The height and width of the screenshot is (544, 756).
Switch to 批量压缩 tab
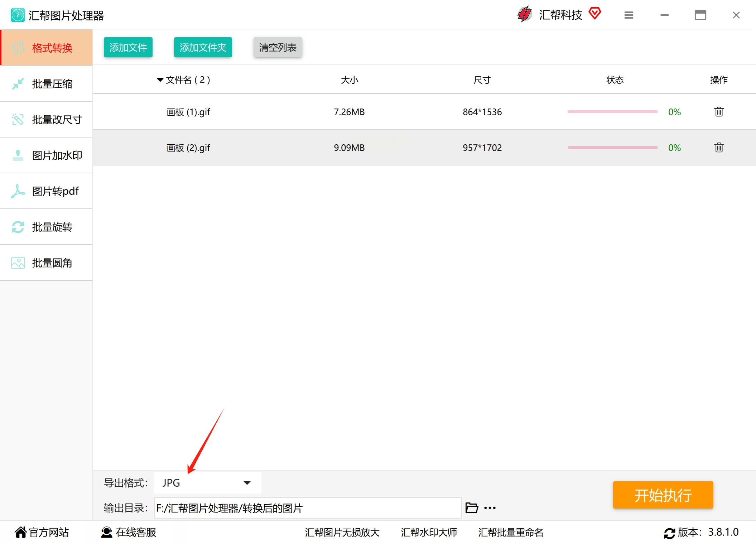[47, 84]
